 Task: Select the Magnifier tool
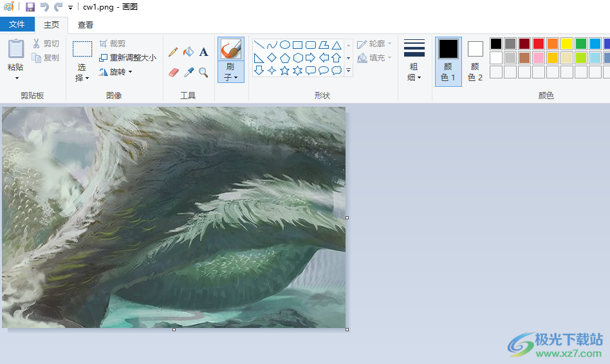coord(203,72)
